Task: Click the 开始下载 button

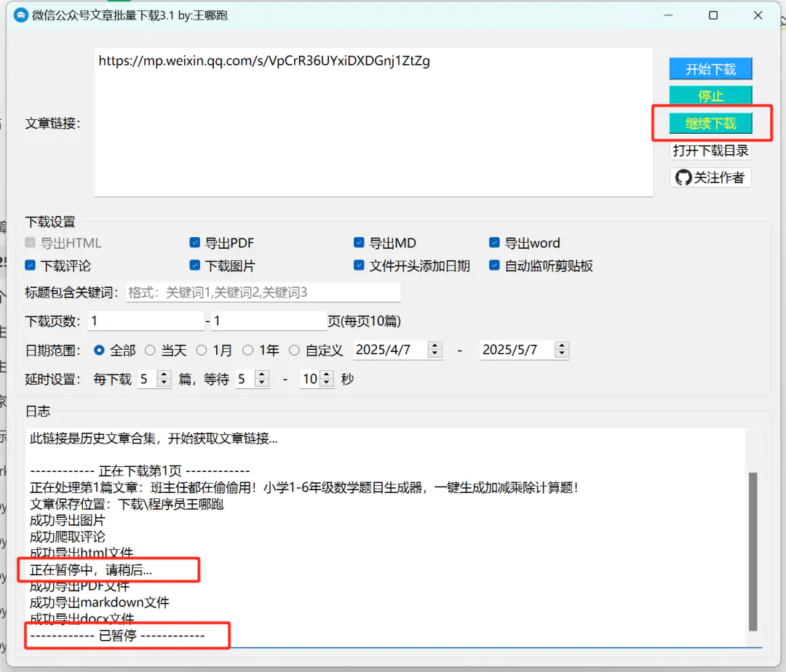Action: (x=710, y=69)
